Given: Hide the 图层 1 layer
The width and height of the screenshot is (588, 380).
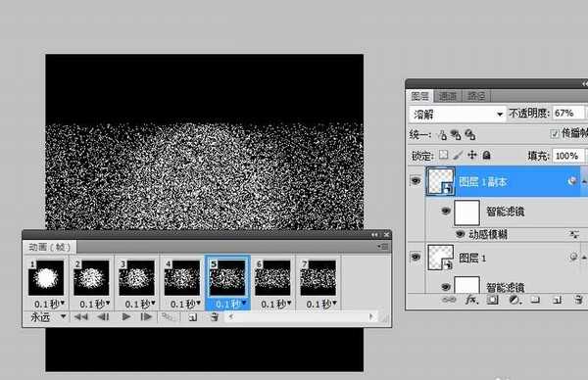Looking at the screenshot, I should (x=416, y=257).
